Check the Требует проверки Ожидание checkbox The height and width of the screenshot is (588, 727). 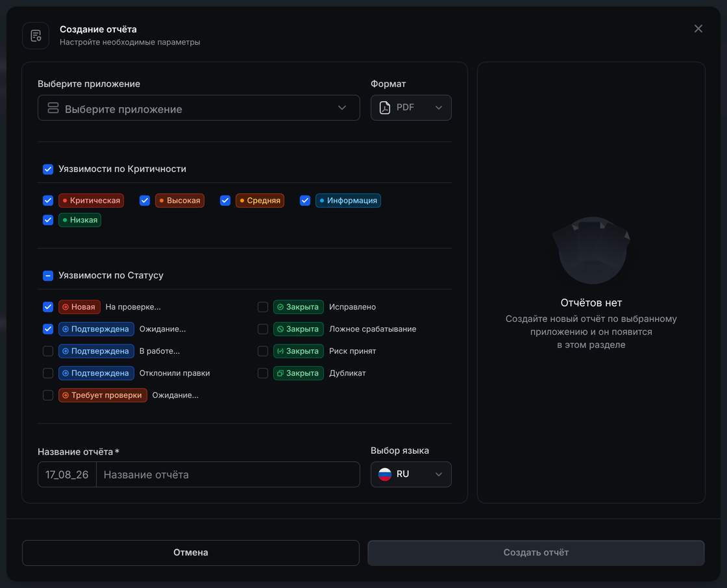point(48,395)
